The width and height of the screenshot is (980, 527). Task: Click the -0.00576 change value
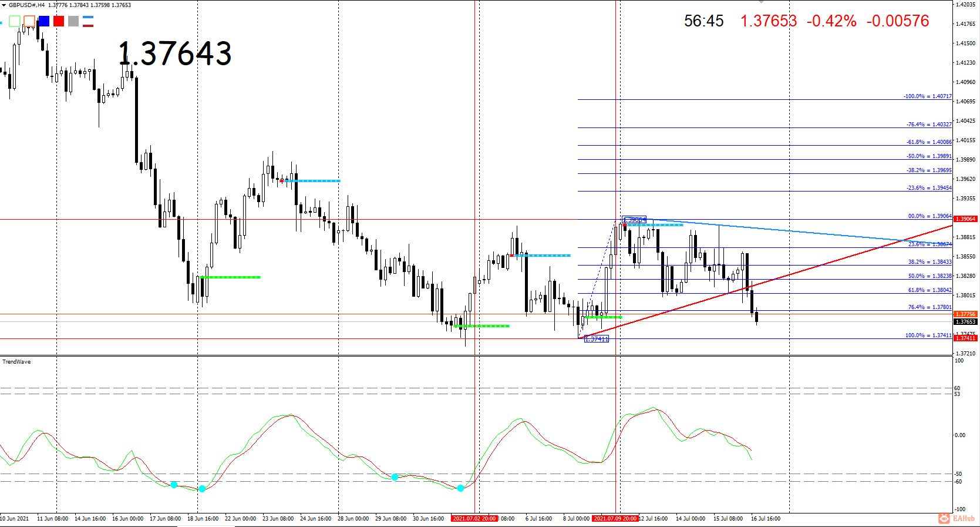[x=898, y=21]
